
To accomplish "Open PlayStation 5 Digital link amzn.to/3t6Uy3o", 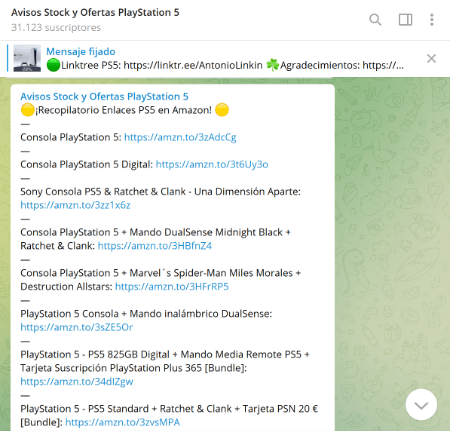I will tap(212, 164).
